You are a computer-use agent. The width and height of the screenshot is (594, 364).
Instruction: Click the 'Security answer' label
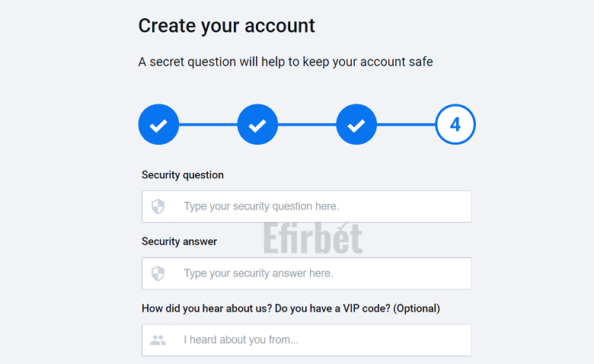[179, 241]
